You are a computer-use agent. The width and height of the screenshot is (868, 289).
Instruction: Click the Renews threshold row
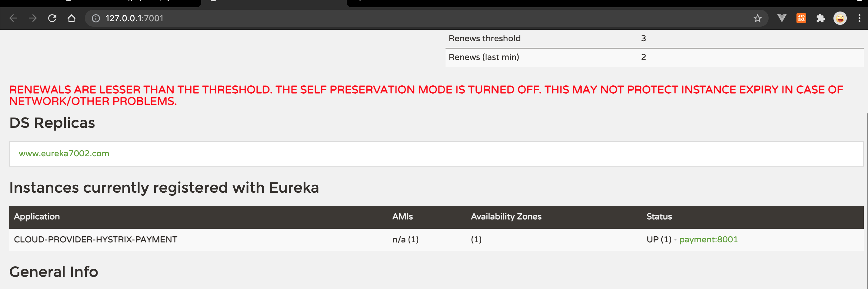click(x=654, y=39)
